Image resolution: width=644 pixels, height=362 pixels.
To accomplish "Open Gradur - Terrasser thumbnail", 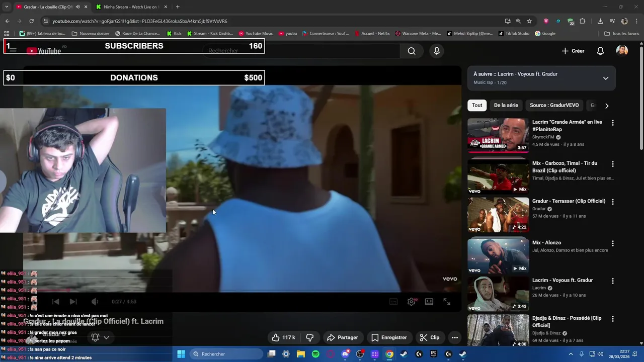I will click(498, 215).
